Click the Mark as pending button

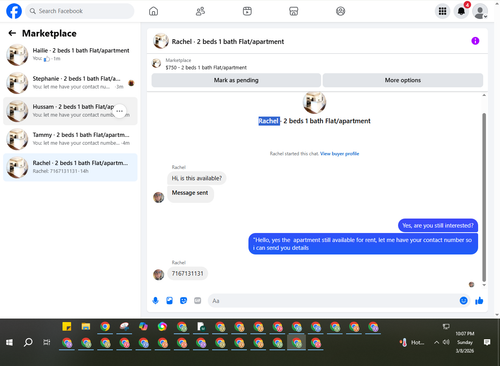[236, 80]
